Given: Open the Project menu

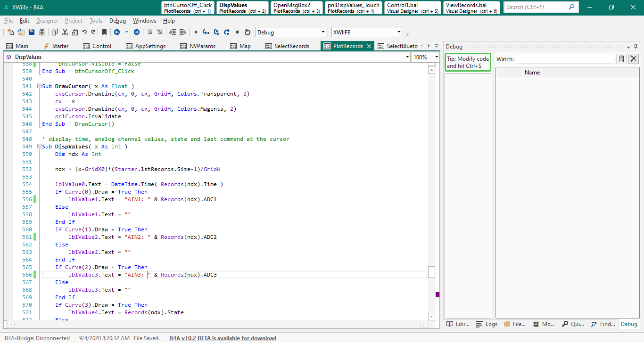Looking at the screenshot, I should (74, 21).
